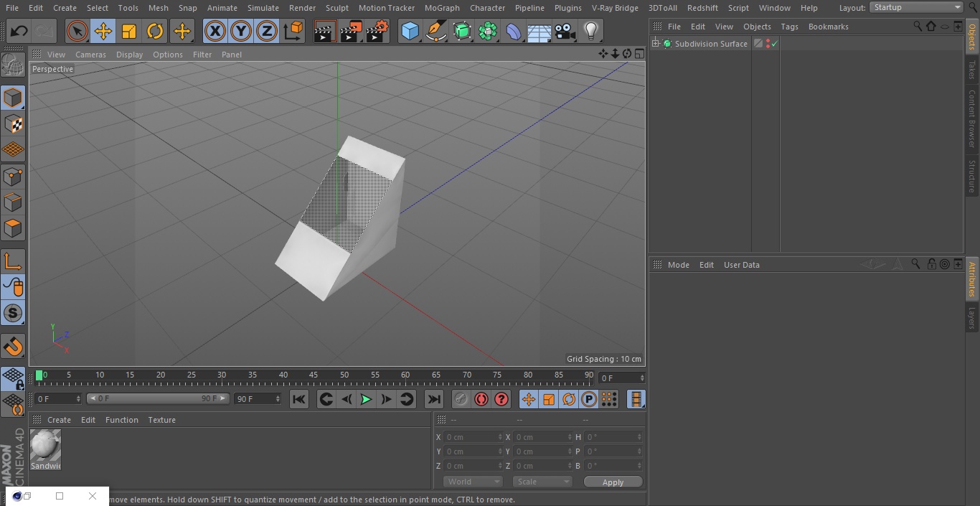
Task: Open Object Manager Tags menu
Action: pos(789,27)
